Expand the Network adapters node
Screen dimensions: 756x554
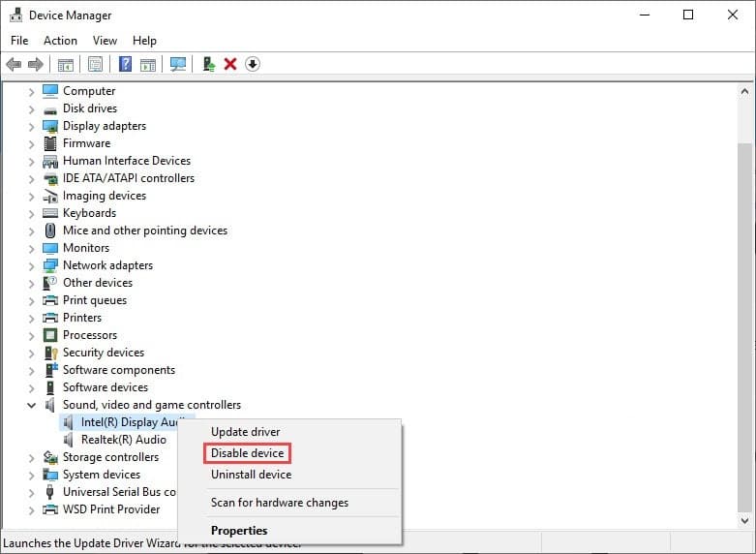pyautogui.click(x=31, y=265)
